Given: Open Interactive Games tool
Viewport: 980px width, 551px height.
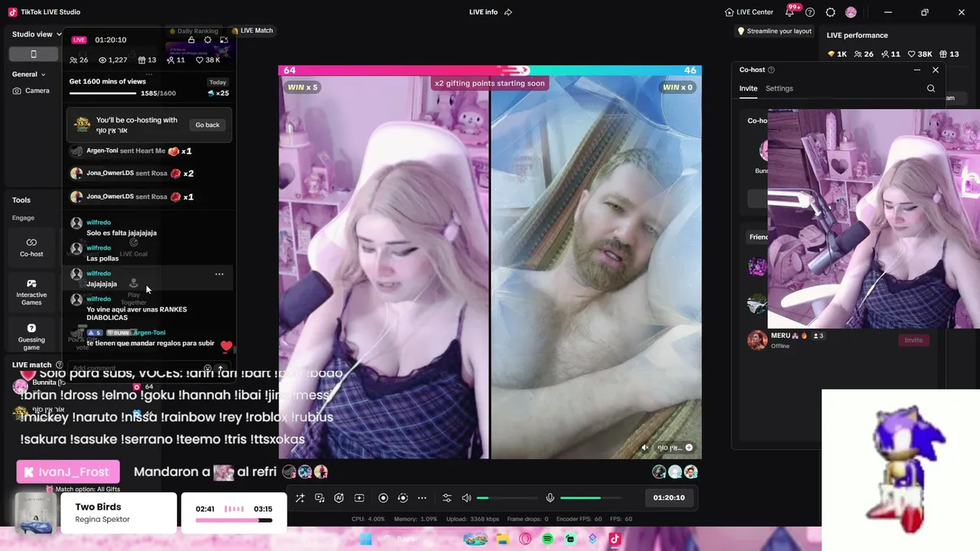Looking at the screenshot, I should pos(31,292).
